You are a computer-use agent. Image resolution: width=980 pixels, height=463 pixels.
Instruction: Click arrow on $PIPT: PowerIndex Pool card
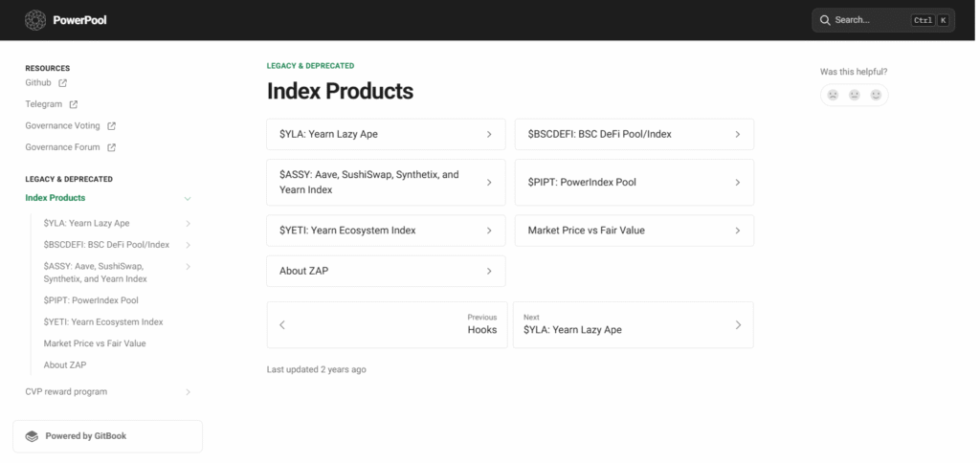tap(738, 183)
